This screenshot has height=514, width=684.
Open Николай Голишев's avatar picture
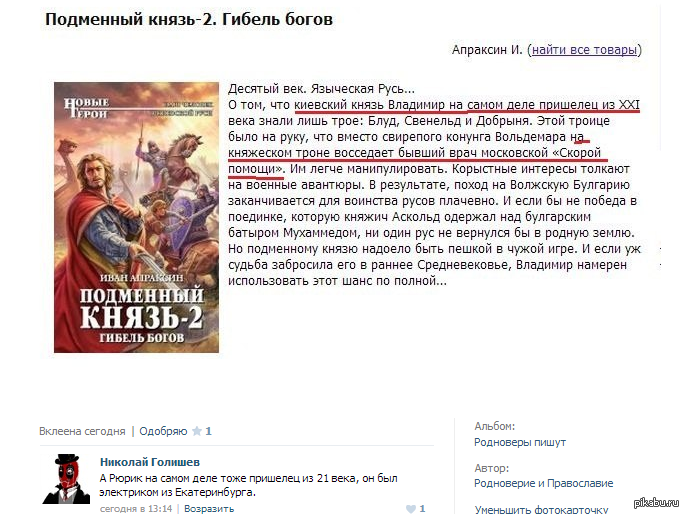point(66,479)
